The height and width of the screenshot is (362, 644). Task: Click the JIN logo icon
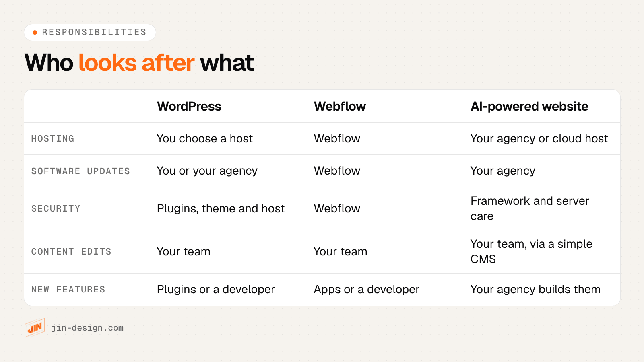(x=35, y=328)
